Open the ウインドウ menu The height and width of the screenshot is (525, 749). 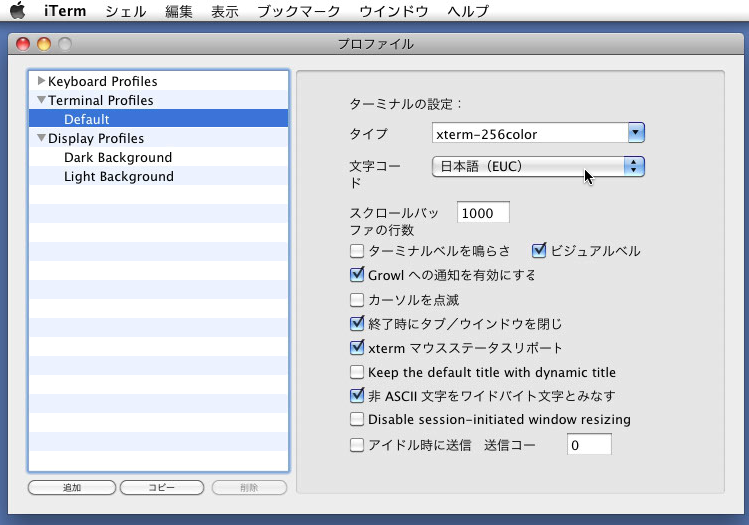(394, 11)
